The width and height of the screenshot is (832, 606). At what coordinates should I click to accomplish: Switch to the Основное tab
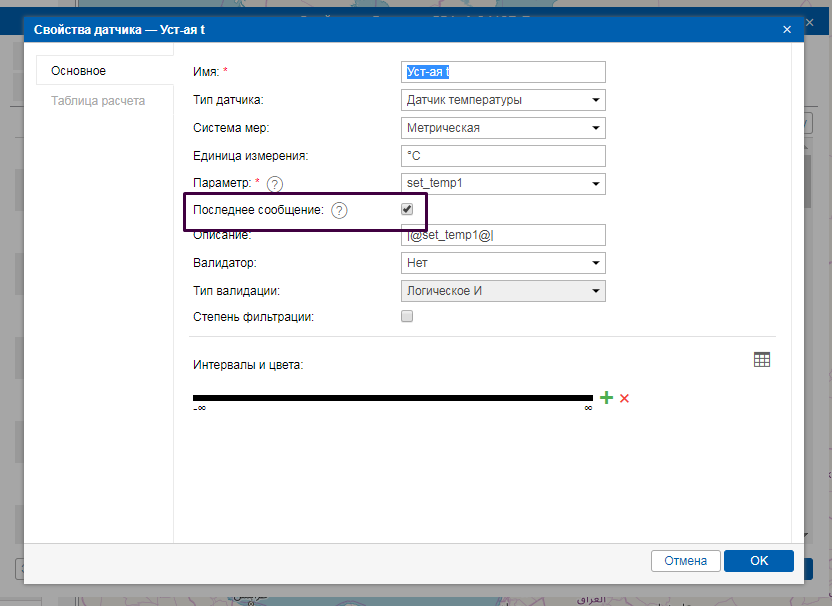tap(79, 71)
